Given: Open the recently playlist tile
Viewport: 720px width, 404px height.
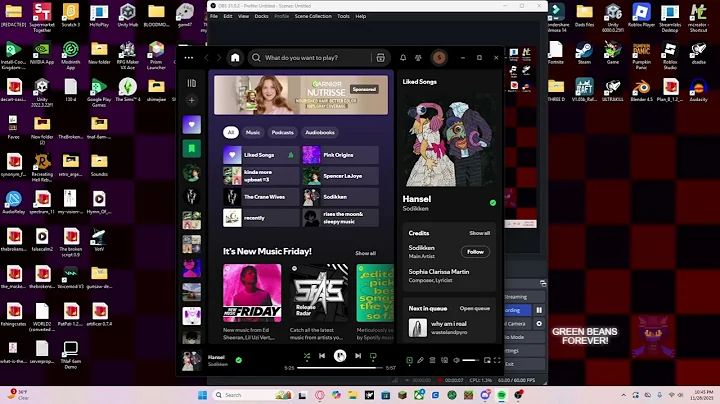Looking at the screenshot, I should pyautogui.click(x=261, y=218).
